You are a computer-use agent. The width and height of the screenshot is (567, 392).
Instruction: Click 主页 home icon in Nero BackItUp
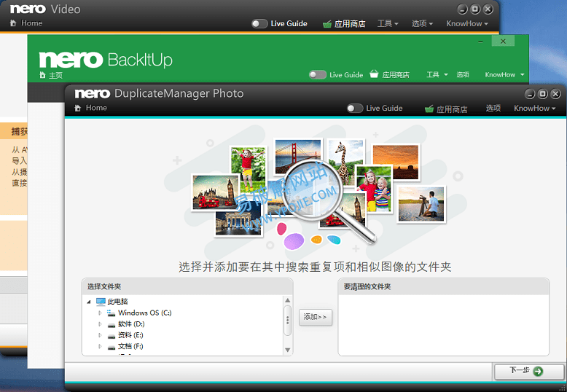(43, 75)
